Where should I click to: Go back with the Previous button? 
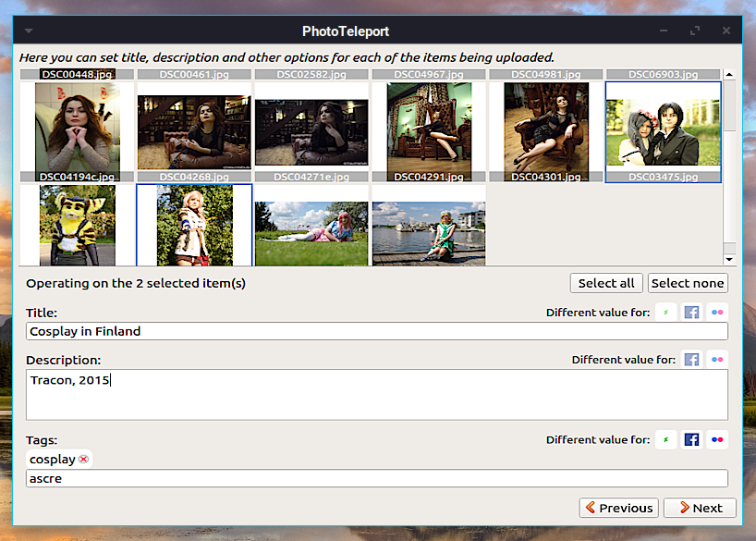pos(618,508)
